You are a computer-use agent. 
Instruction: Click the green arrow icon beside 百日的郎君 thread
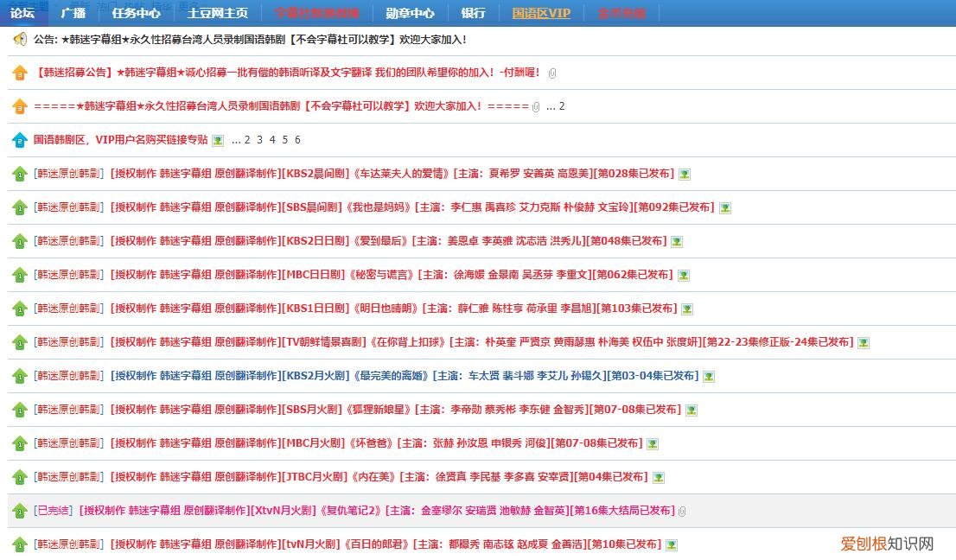[20, 545]
